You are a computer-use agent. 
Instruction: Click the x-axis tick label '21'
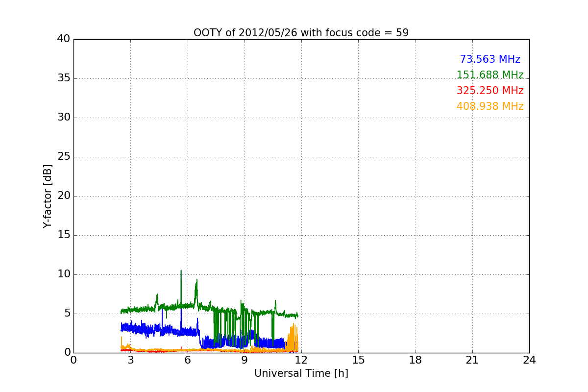tap(472, 360)
